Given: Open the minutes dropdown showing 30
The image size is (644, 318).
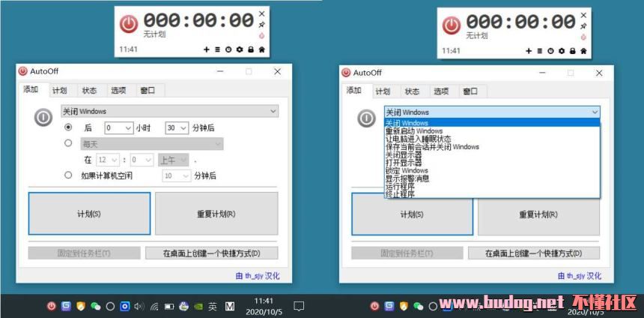Looking at the screenshot, I should click(x=177, y=128).
